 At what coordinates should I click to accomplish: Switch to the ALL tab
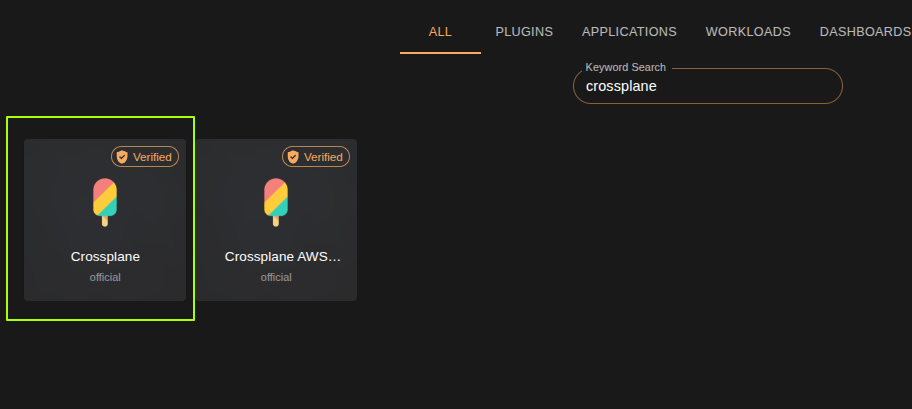click(440, 32)
